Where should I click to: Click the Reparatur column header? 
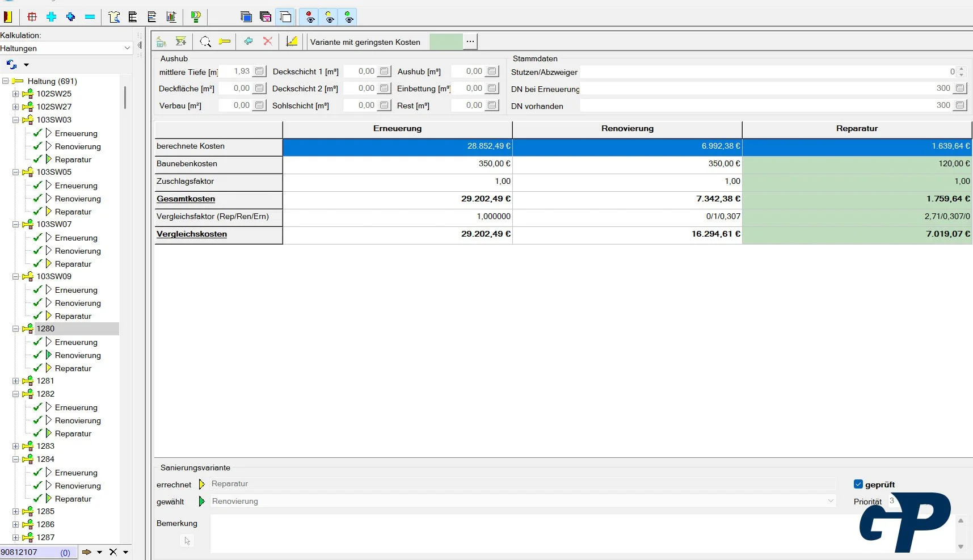point(857,129)
